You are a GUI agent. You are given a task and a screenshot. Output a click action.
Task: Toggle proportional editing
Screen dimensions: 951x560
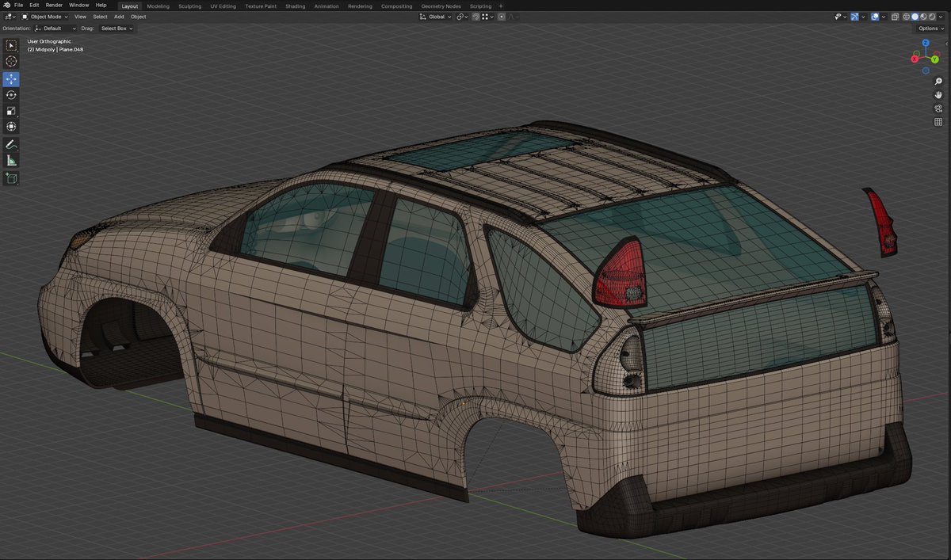pos(502,17)
